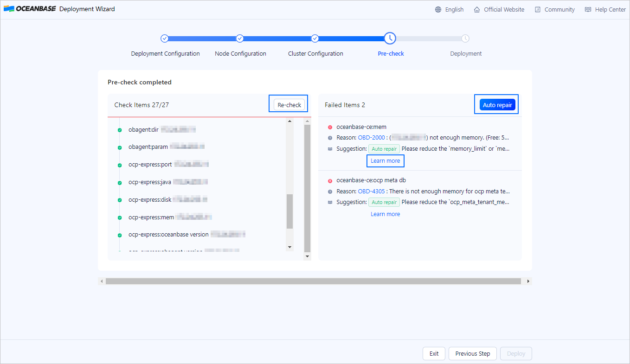Viewport: 630px width, 364px height.
Task: Click the Deployment step clock icon
Action: pos(465,38)
